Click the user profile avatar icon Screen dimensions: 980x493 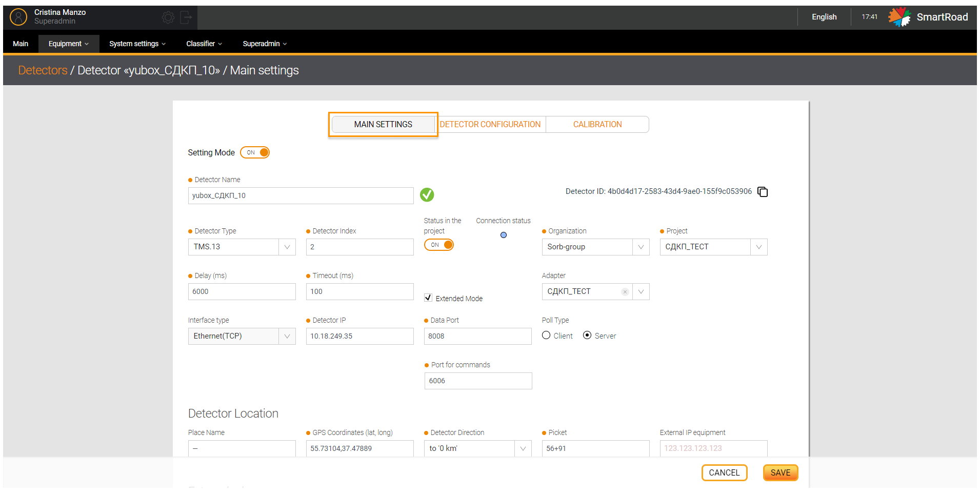[x=18, y=17]
